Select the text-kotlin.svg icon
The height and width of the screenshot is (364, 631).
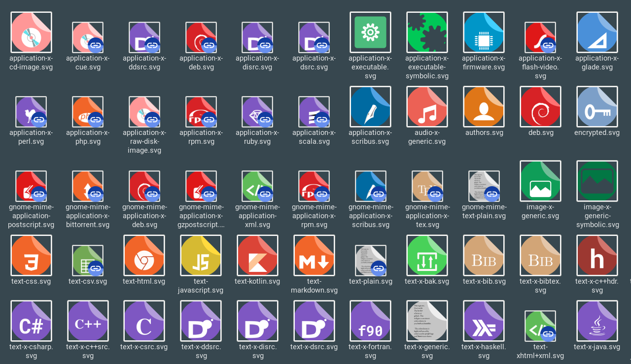(x=257, y=255)
